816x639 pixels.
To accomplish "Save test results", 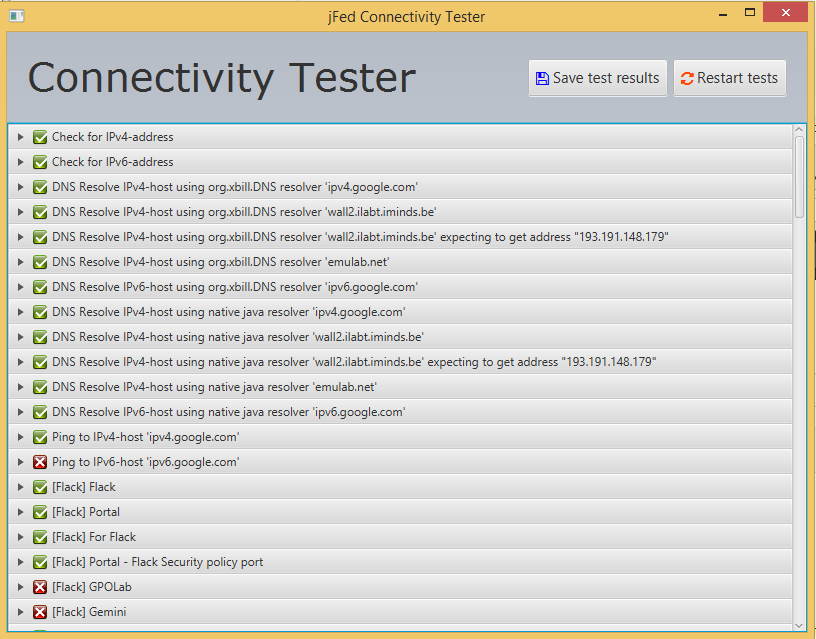I will click(x=597, y=78).
